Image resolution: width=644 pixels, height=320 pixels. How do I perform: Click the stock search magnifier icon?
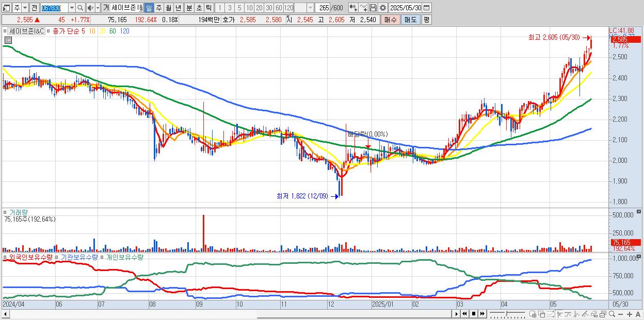(80, 8)
